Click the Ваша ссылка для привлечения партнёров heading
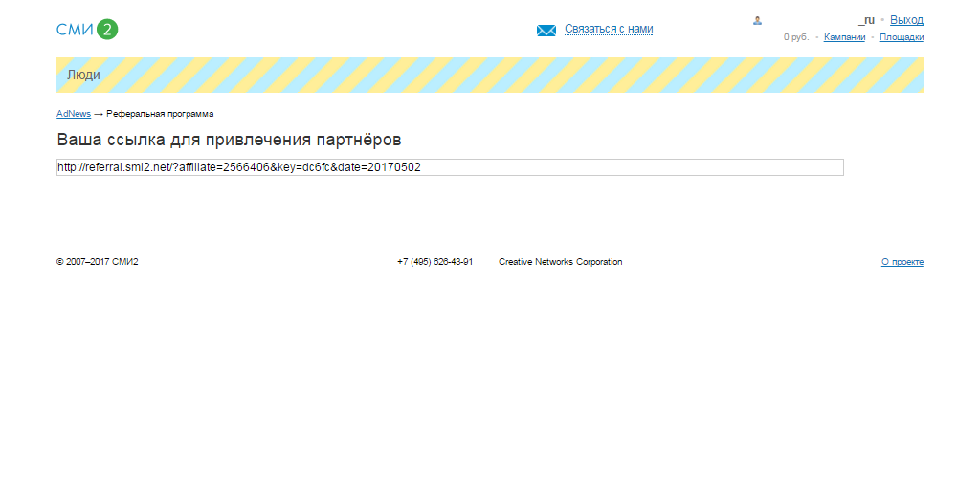Viewport: 980px width, 482px height. 229,140
